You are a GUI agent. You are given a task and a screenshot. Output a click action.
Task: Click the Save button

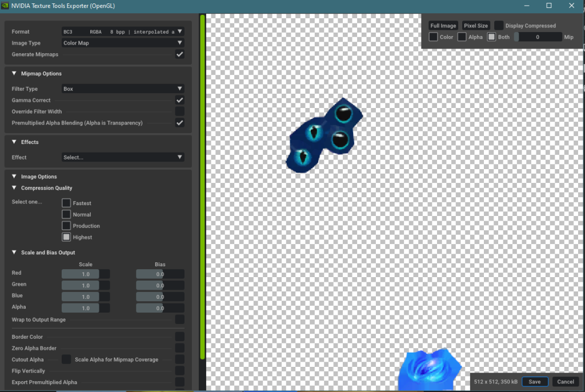point(535,382)
